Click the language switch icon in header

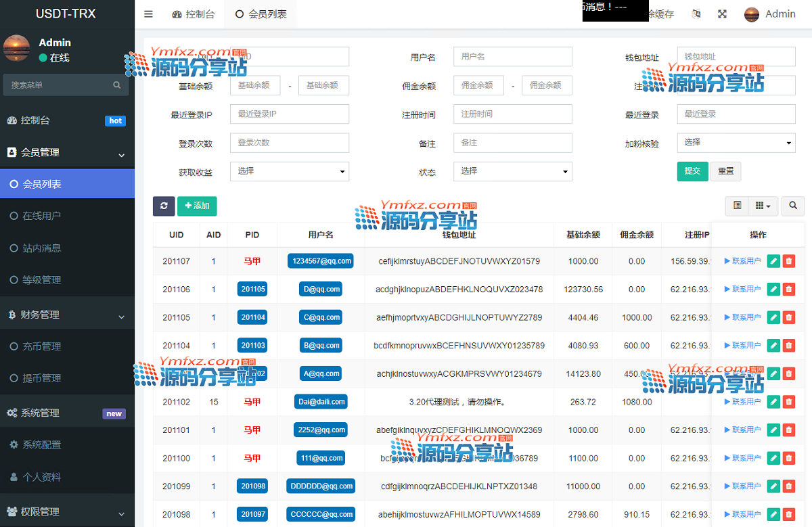click(696, 14)
